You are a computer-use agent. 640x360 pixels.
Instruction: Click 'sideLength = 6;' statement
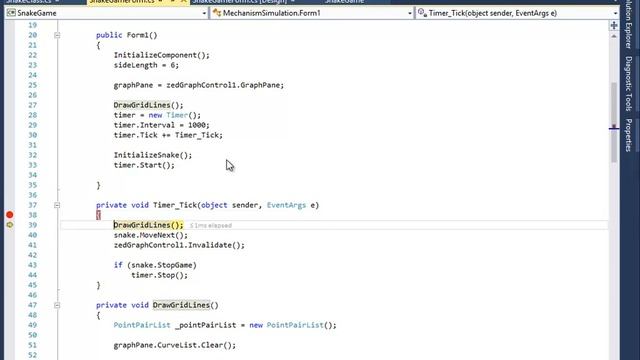tap(146, 65)
